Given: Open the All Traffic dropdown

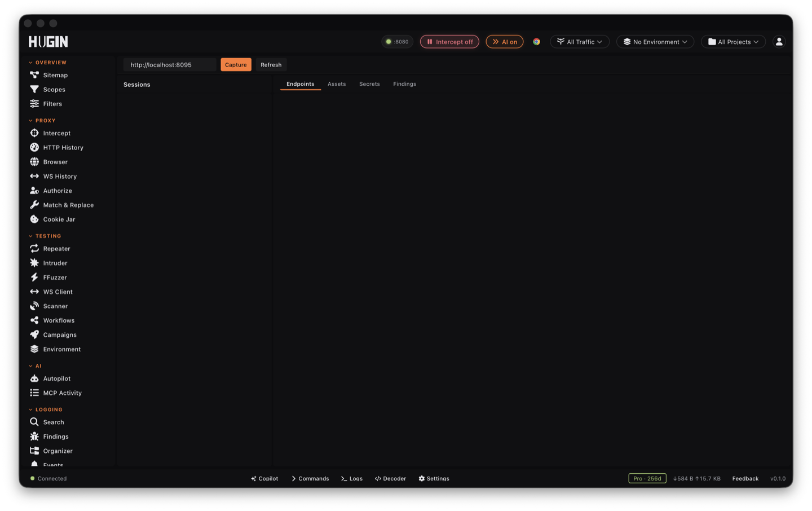Looking at the screenshot, I should click(580, 42).
